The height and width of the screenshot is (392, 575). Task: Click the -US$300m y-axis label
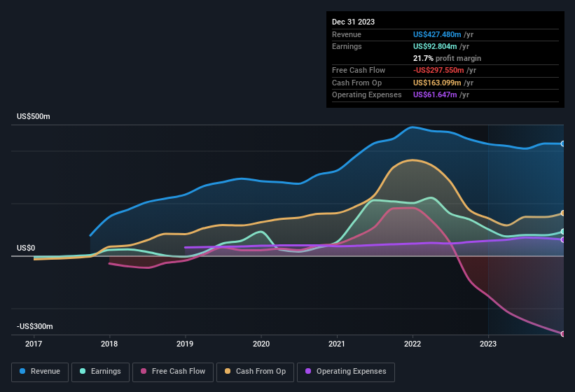(x=35, y=326)
